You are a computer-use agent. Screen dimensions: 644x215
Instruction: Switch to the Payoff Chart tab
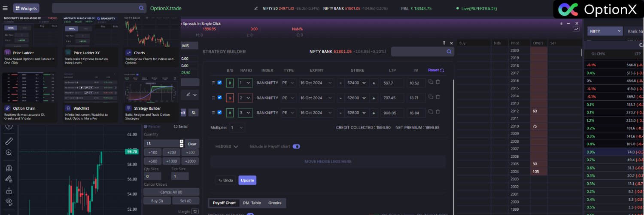pyautogui.click(x=224, y=203)
